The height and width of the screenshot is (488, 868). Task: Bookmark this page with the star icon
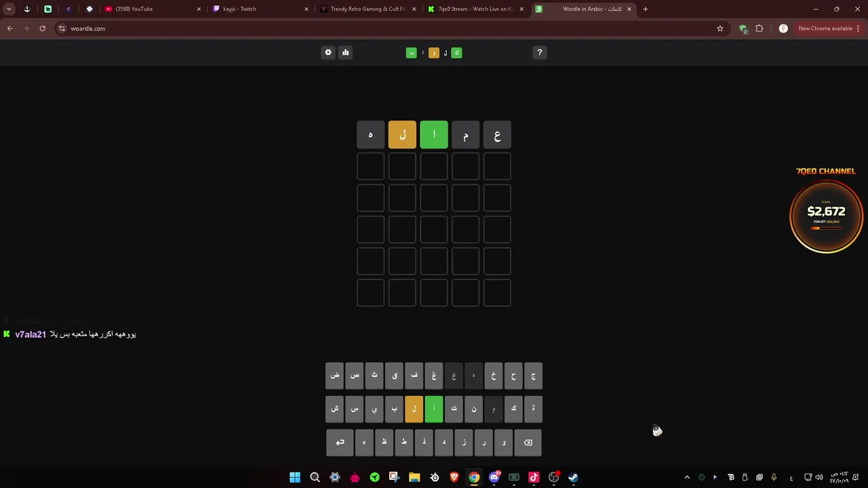click(720, 28)
